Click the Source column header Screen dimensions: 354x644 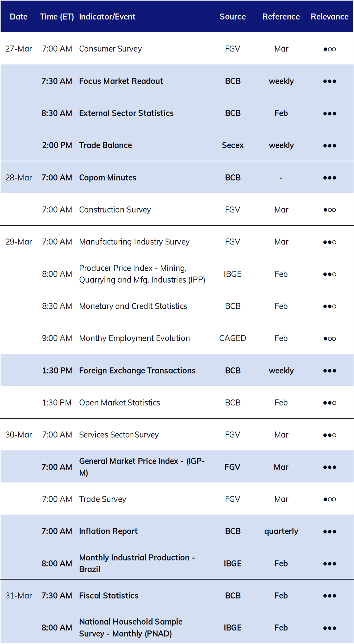pos(233,17)
